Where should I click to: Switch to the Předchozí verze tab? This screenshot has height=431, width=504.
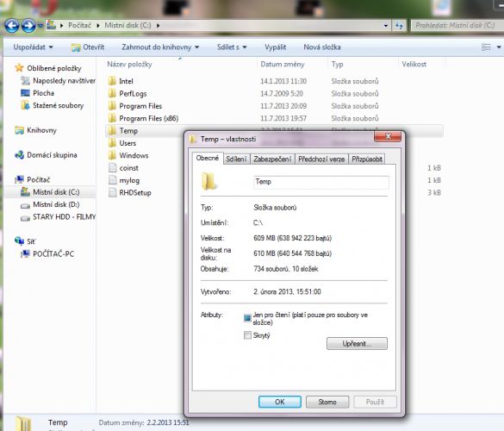[321, 159]
